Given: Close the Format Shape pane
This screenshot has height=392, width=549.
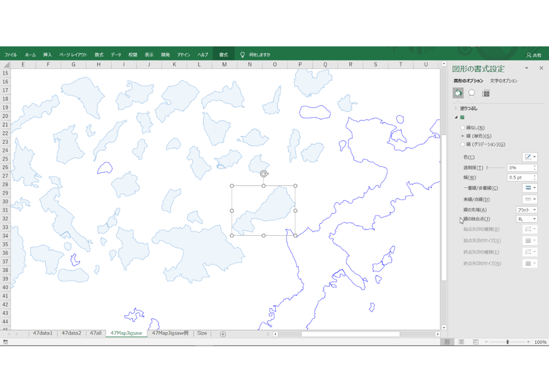Looking at the screenshot, I should click(541, 68).
